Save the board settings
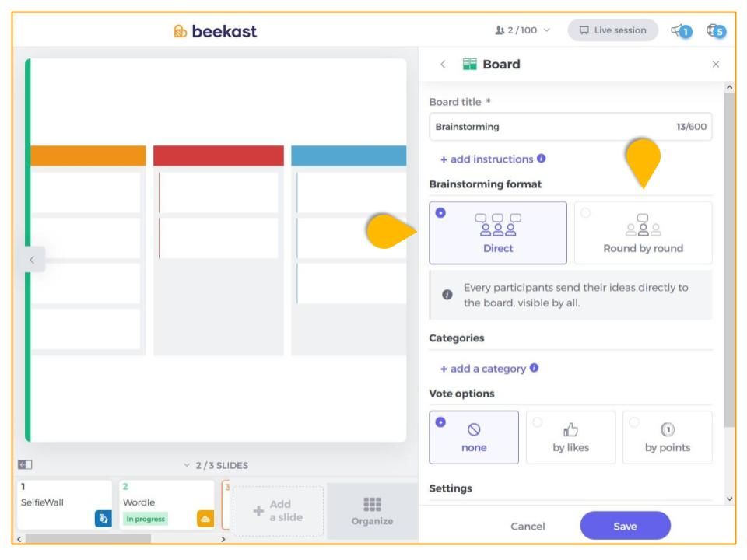This screenshot has height=560, width=747. 625,527
